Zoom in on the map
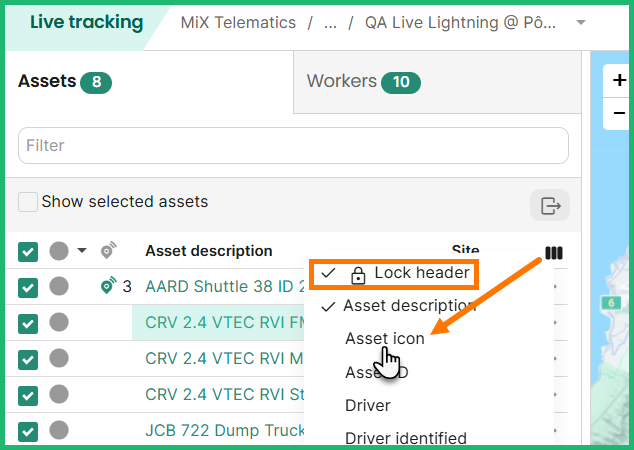634x450 pixels. 620,82
